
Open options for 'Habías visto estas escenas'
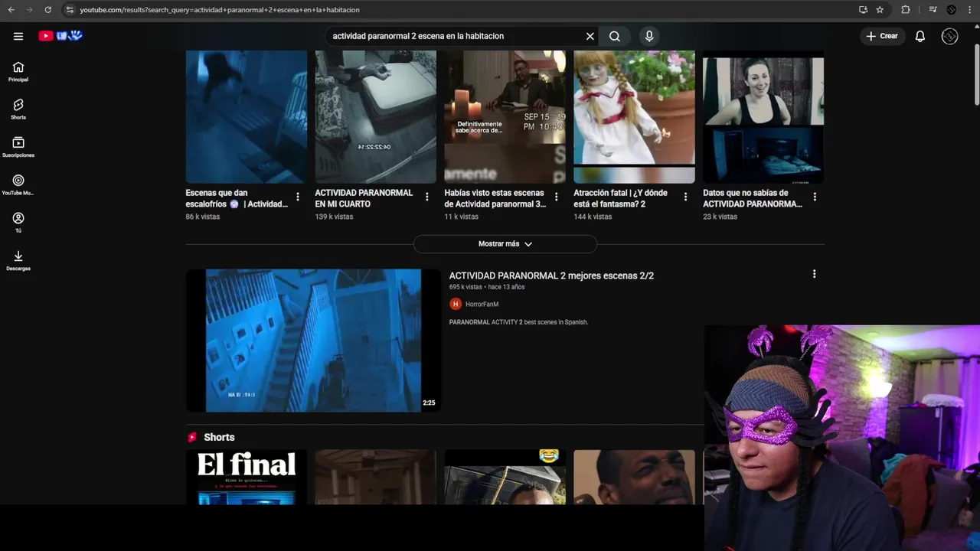(557, 197)
